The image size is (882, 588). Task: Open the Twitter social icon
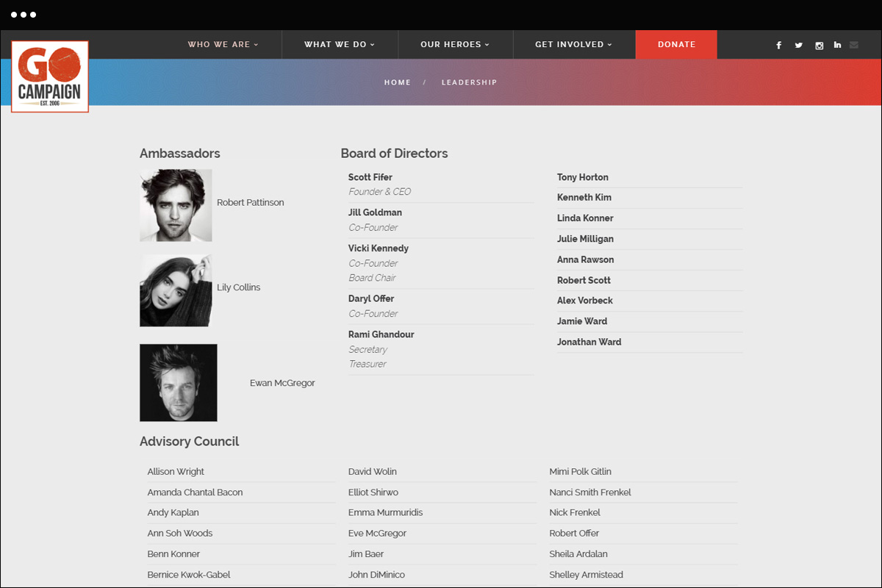tap(799, 46)
